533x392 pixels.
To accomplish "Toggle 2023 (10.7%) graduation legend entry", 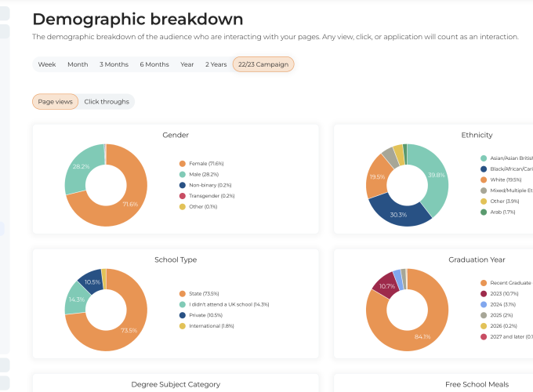I will point(499,294).
